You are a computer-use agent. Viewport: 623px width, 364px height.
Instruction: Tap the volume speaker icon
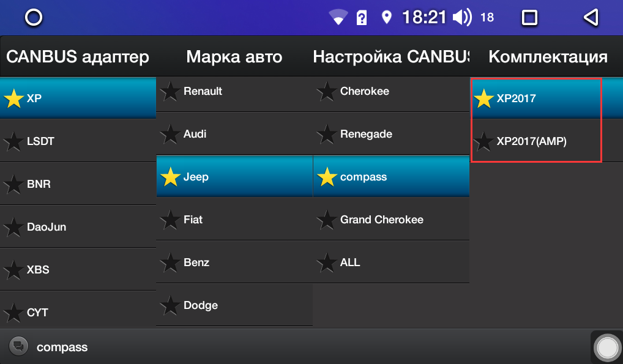click(x=462, y=18)
